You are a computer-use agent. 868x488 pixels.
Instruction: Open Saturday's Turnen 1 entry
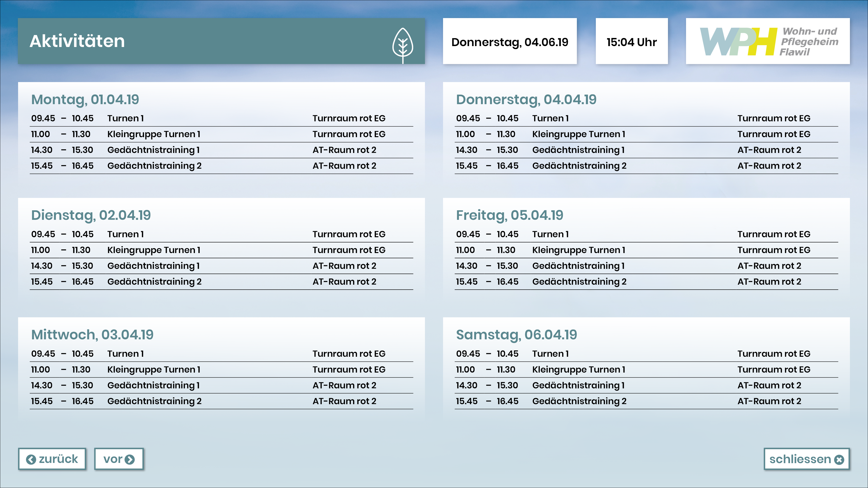550,354
